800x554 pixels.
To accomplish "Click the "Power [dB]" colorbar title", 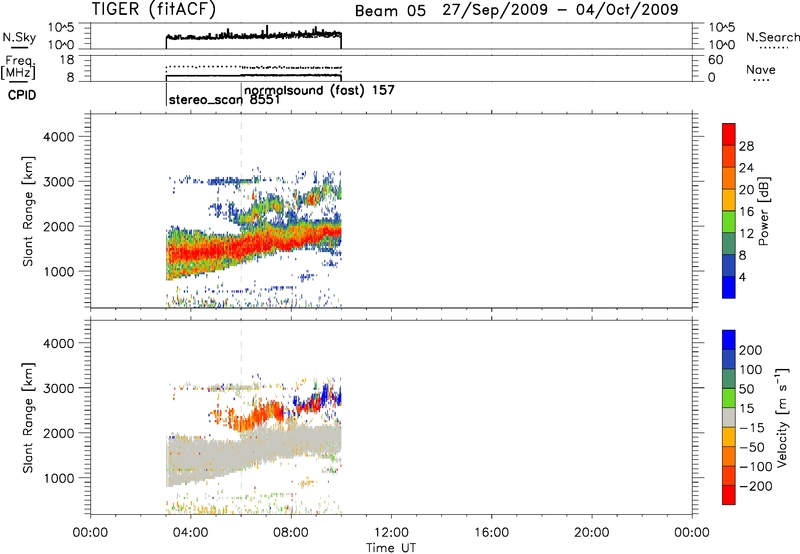I will point(764,211).
